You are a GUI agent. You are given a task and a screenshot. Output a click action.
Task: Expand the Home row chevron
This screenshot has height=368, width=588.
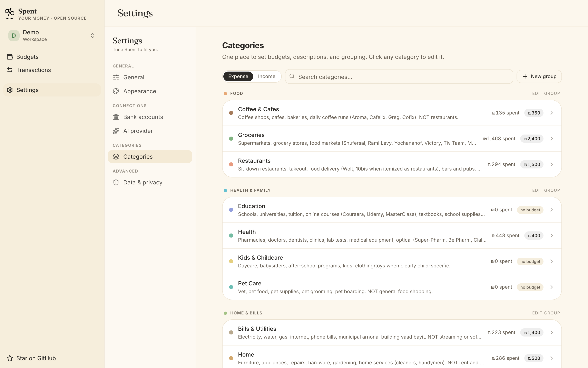click(551, 358)
